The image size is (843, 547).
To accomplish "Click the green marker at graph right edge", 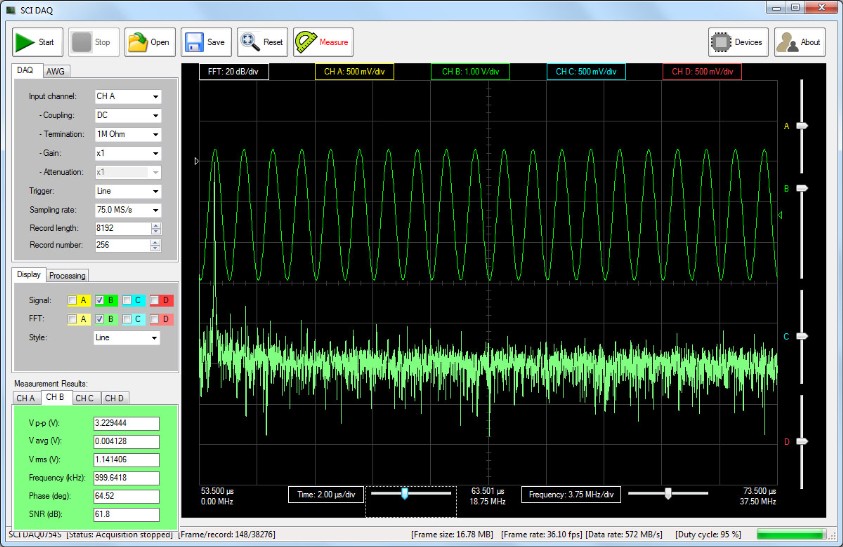I will pyautogui.click(x=780, y=215).
